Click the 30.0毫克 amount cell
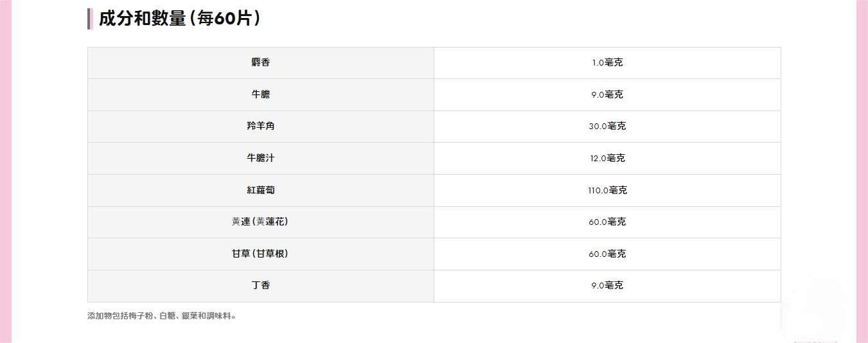The height and width of the screenshot is (343, 868). [x=607, y=126]
